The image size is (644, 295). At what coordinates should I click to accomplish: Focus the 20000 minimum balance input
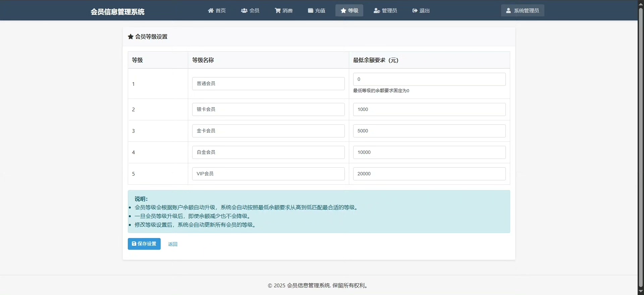[x=429, y=174]
